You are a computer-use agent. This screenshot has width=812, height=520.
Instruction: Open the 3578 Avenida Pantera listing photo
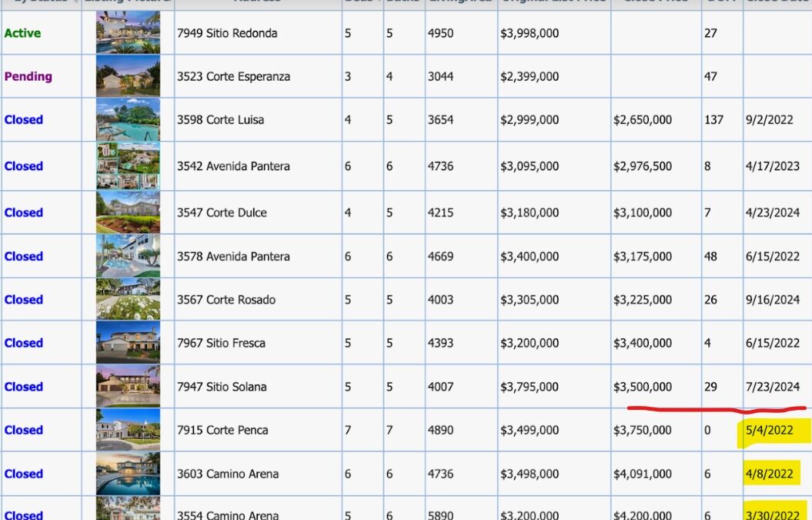tap(128, 256)
